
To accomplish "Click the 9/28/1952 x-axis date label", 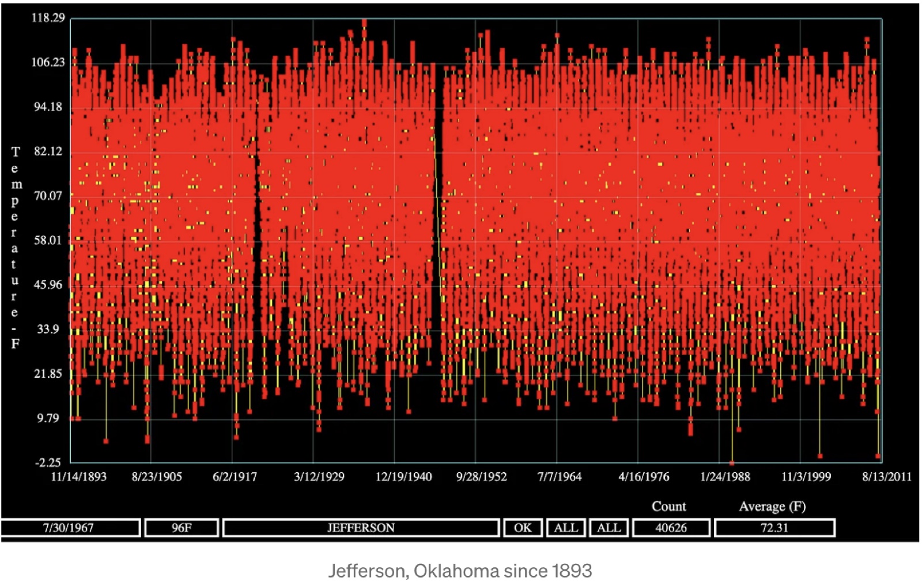I will point(482,476).
